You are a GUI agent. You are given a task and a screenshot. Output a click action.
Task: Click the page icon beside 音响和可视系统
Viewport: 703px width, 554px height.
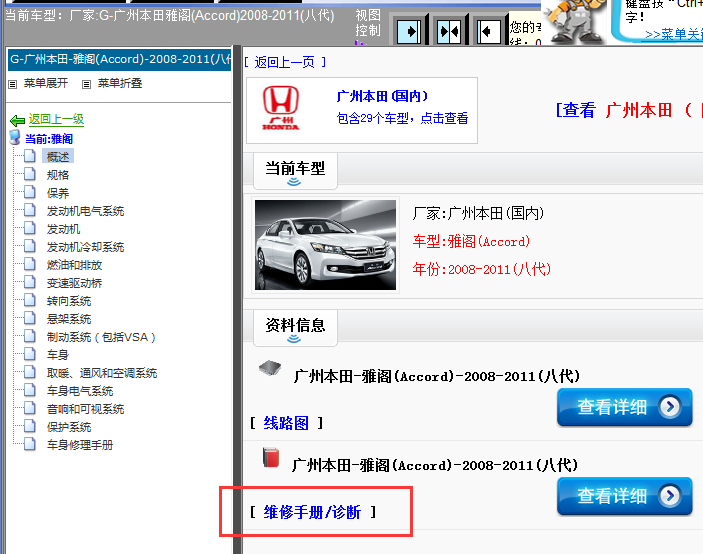[x=30, y=408]
